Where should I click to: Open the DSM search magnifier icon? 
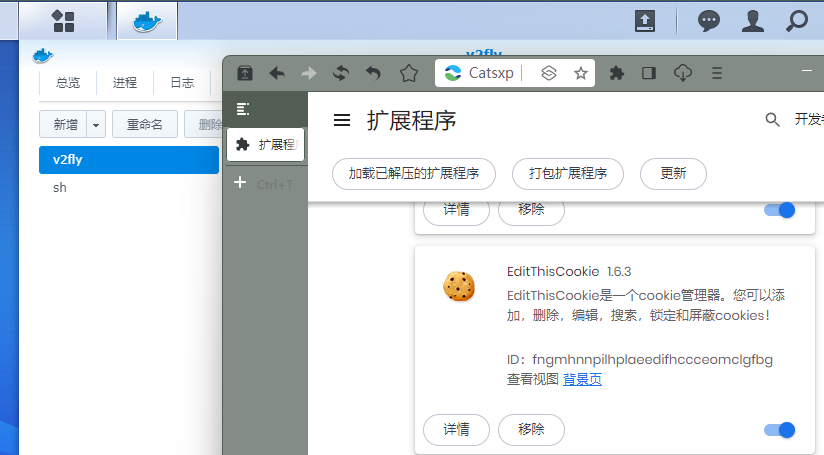pyautogui.click(x=797, y=21)
